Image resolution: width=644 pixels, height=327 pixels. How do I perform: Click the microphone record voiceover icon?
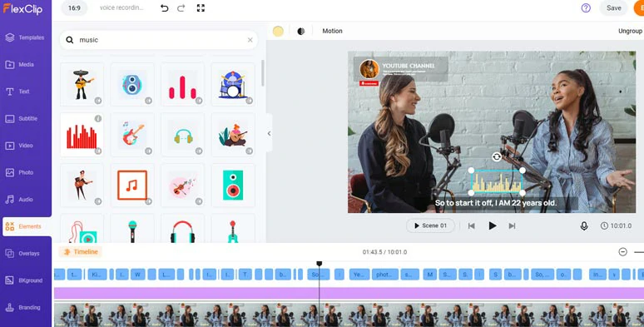[x=583, y=226]
